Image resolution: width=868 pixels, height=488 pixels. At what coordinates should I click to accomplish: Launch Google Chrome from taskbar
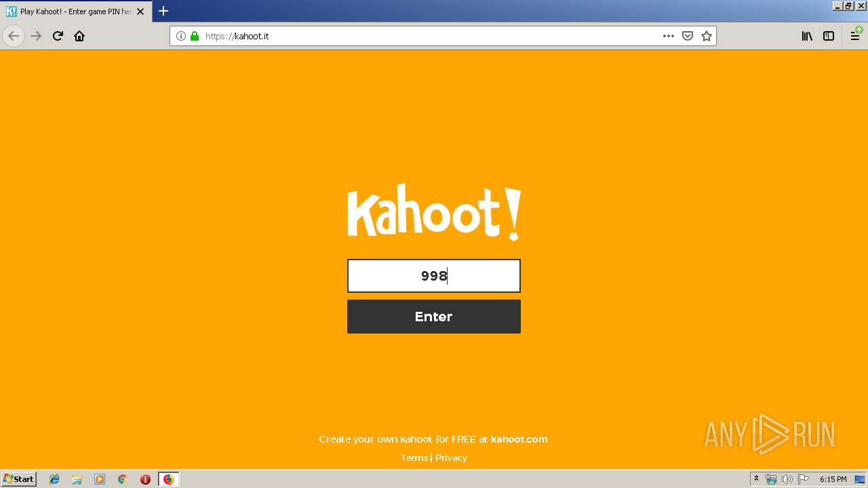point(123,479)
